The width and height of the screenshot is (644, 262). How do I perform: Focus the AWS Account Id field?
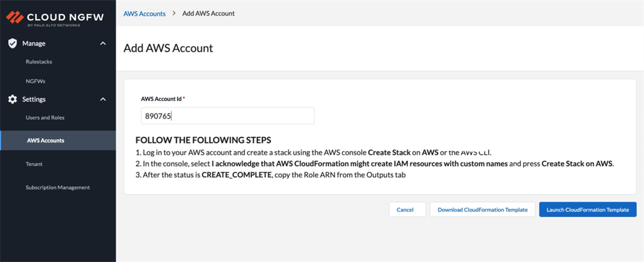coord(227,116)
